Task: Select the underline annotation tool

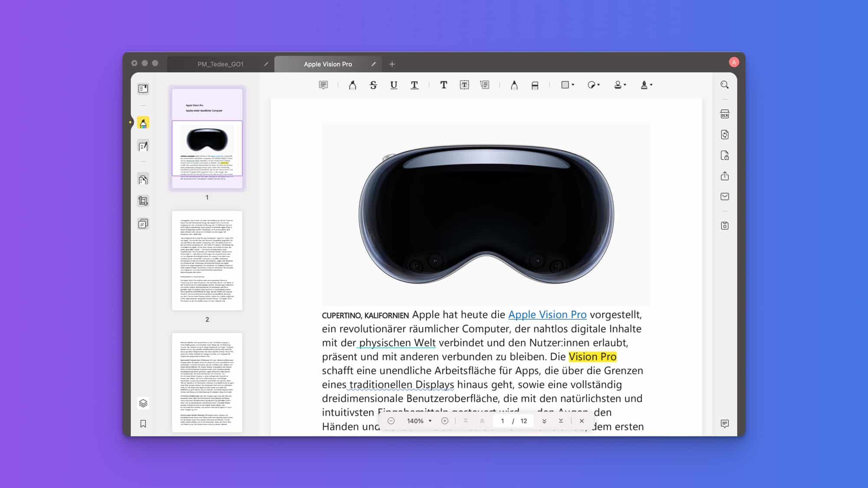Action: pos(394,85)
